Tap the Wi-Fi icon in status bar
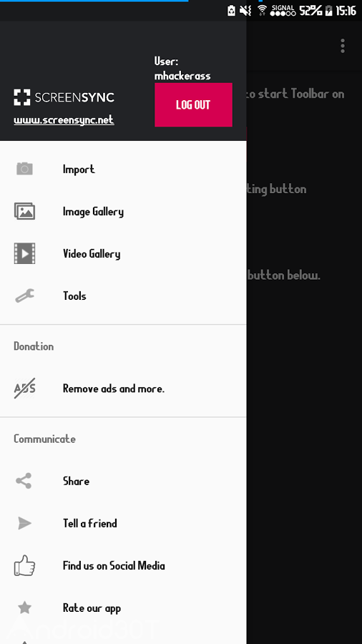The height and width of the screenshot is (644, 362). [263, 10]
